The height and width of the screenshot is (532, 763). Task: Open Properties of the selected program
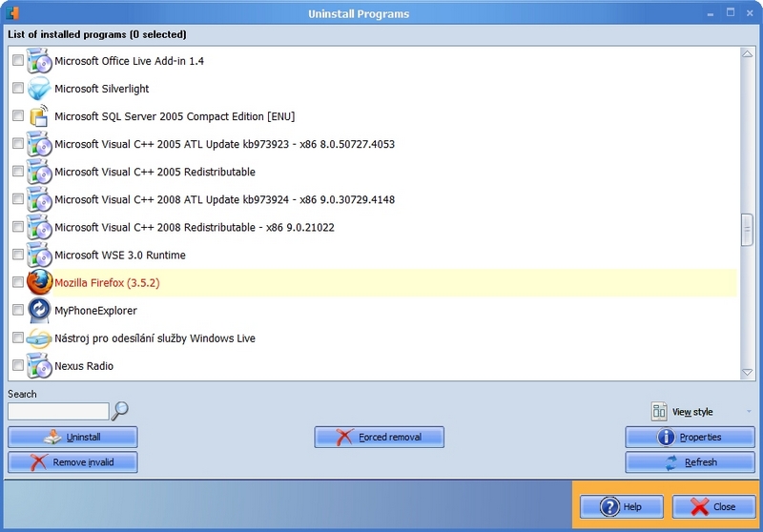tap(690, 438)
